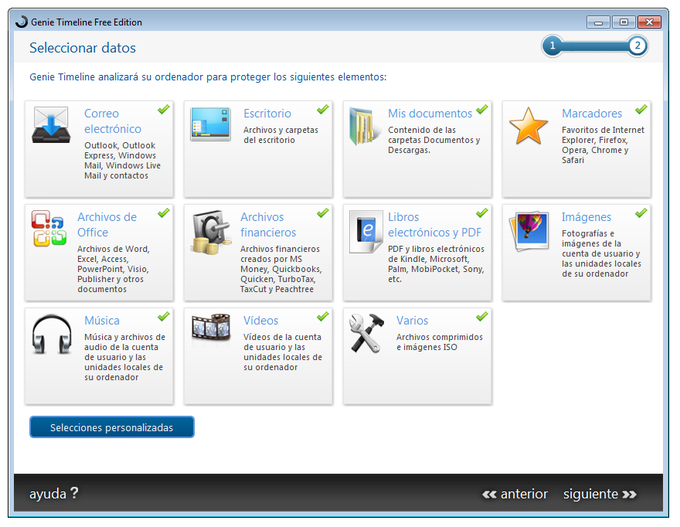680x527 pixels.
Task: Uncheck the Libros electrónicos y PDF checkmark
Action: pyautogui.click(x=482, y=213)
